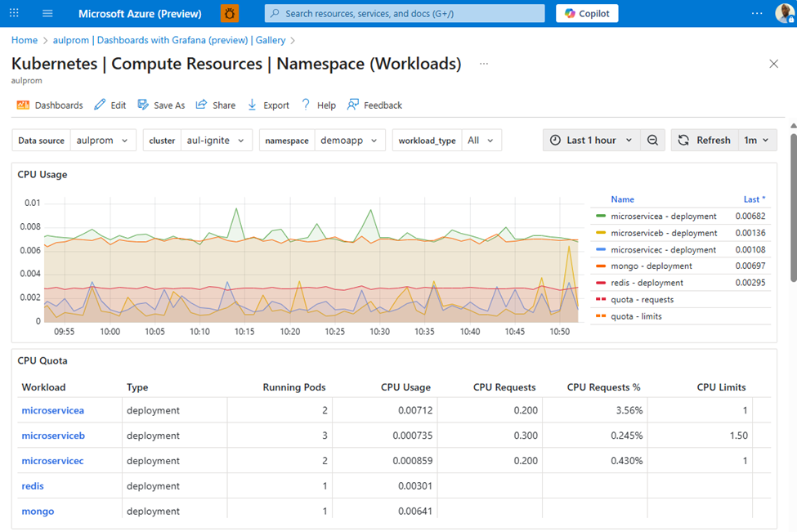Click blue color swatch for microservicec

601,249
